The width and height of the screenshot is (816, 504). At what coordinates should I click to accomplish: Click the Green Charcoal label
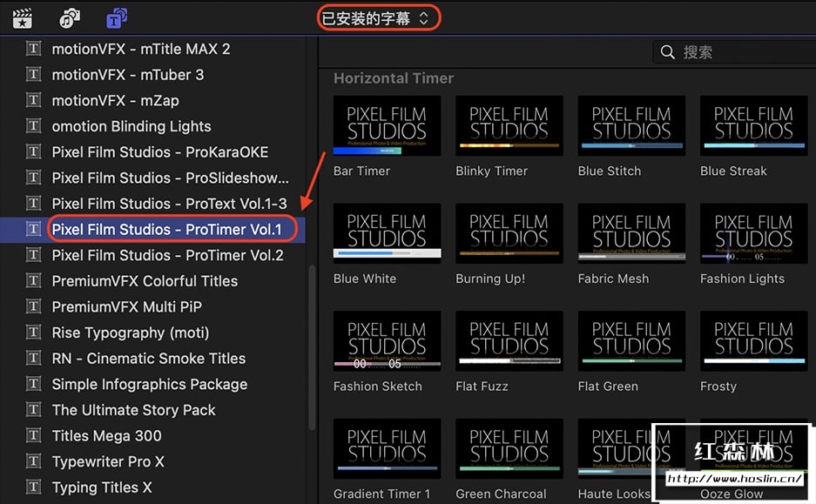click(501, 494)
